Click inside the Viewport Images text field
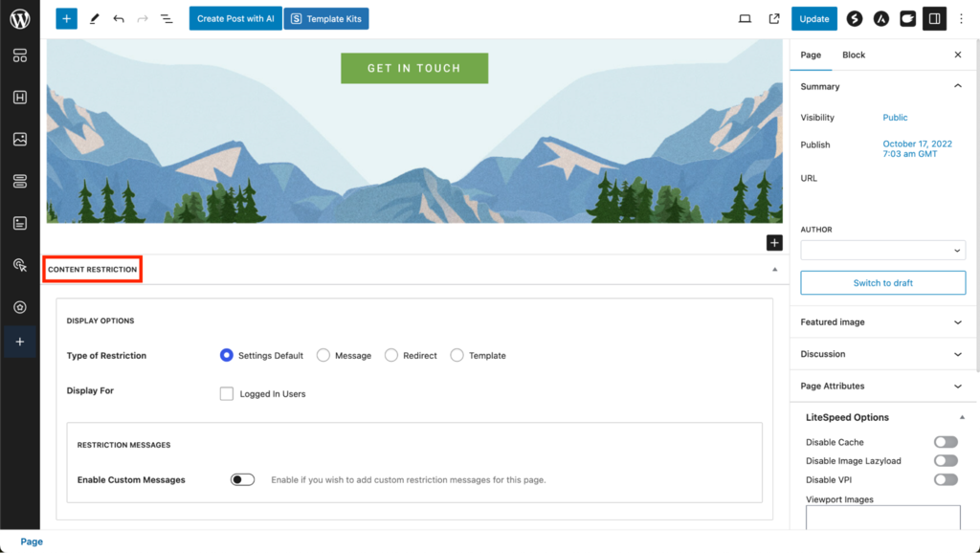This screenshot has width=980, height=553. pyautogui.click(x=881, y=519)
